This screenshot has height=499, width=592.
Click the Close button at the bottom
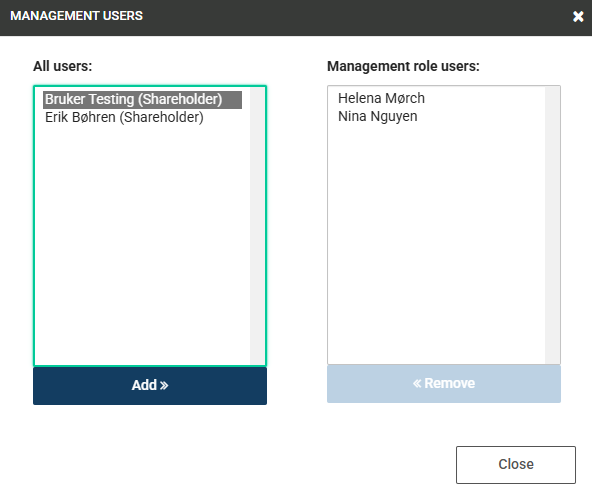click(516, 465)
